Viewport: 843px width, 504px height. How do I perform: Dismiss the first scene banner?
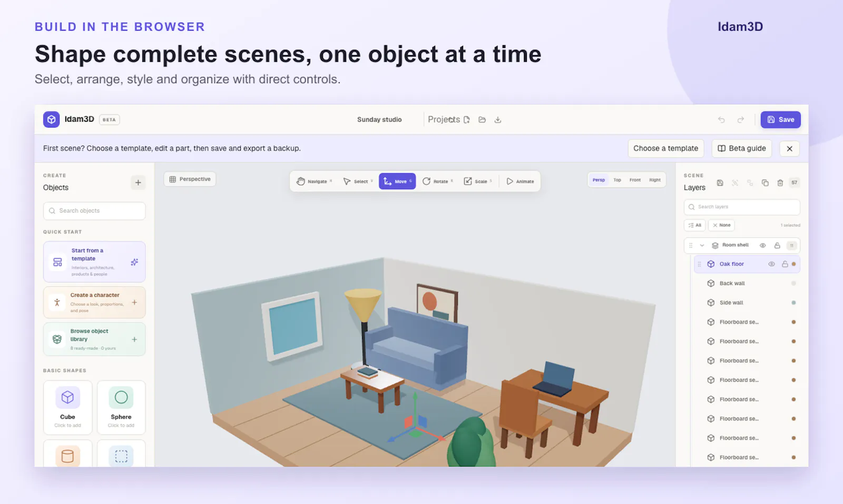[x=789, y=149]
